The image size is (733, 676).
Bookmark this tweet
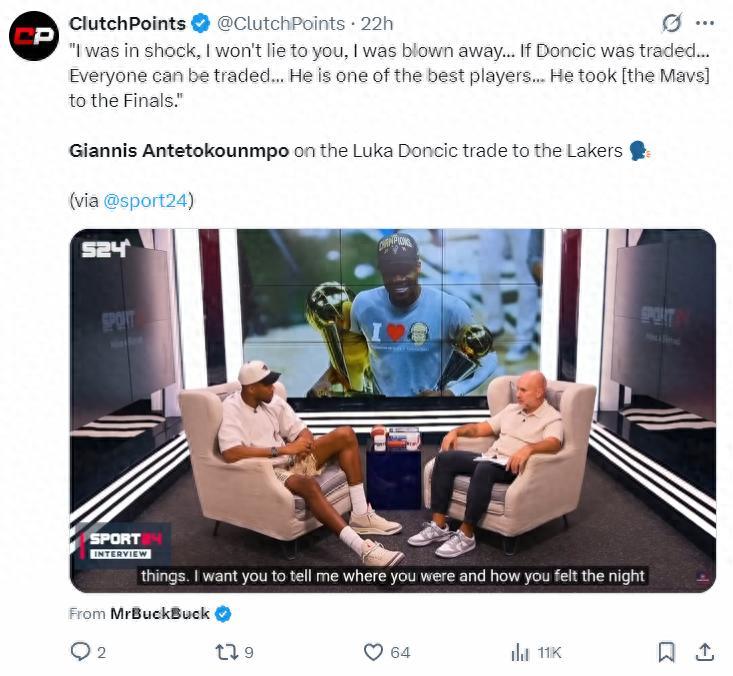click(666, 652)
